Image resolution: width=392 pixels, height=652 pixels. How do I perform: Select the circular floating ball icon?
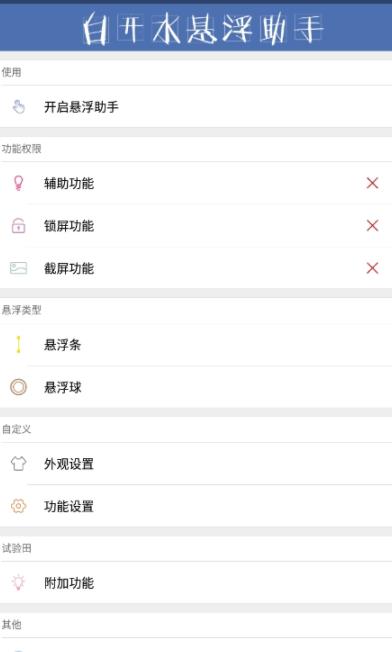pyautogui.click(x=18, y=387)
